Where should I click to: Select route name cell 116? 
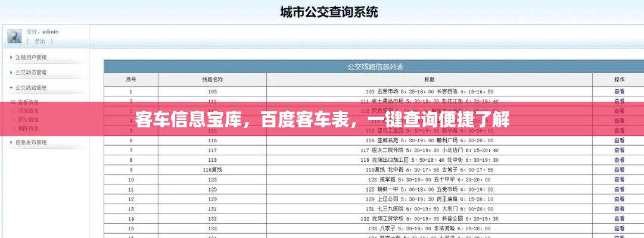click(x=212, y=140)
